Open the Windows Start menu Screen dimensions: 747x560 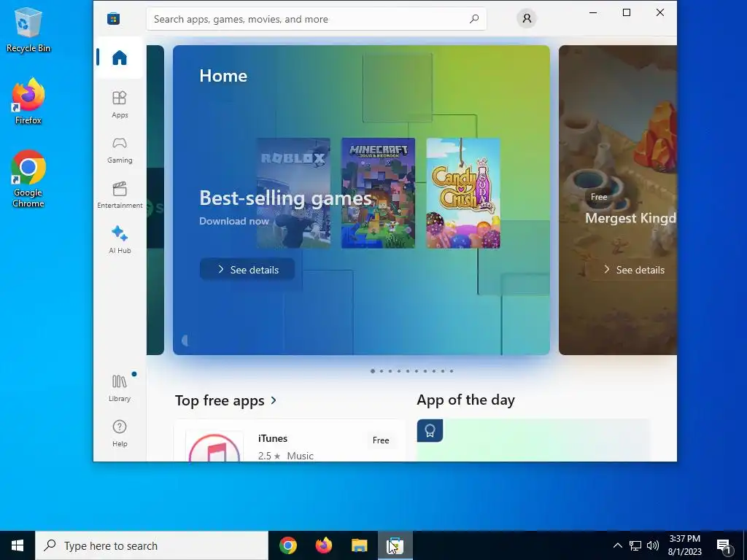tap(18, 545)
